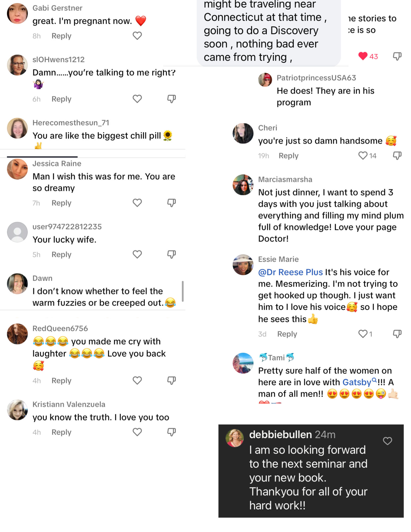Tap heart on Jessica Raine's comment
This screenshot has width=411, height=532.
137,203
